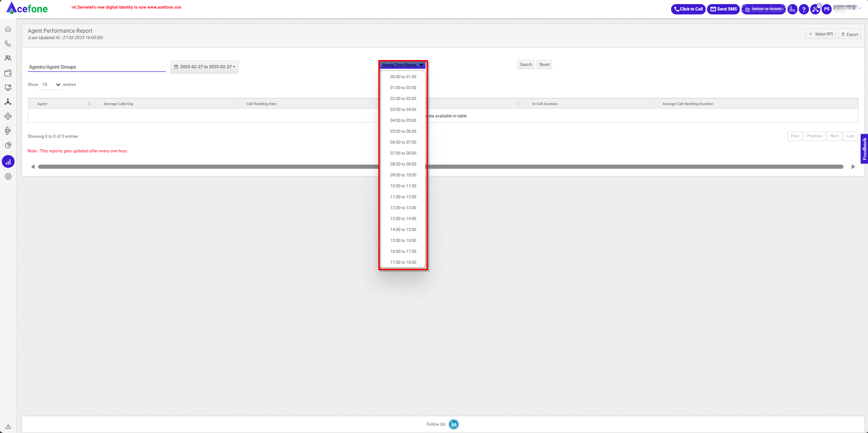Click the scrollbar right arrow
The image size is (868, 433).
(x=853, y=167)
